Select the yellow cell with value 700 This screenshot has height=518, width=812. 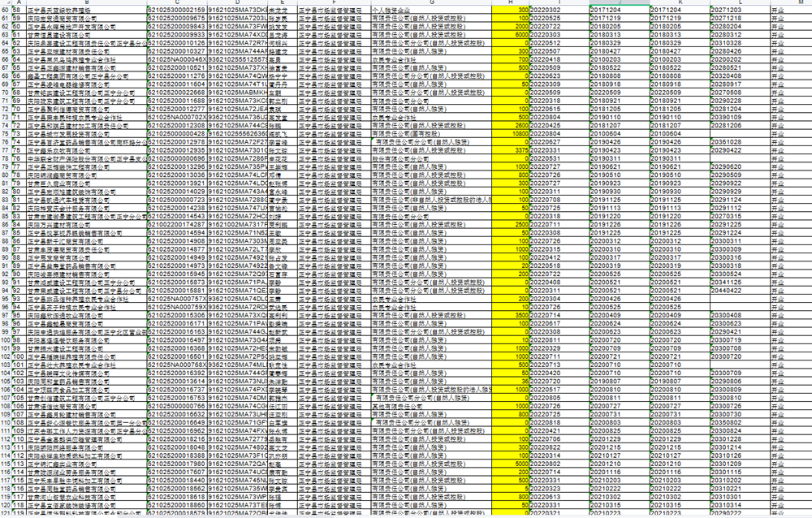pyautogui.click(x=512, y=59)
